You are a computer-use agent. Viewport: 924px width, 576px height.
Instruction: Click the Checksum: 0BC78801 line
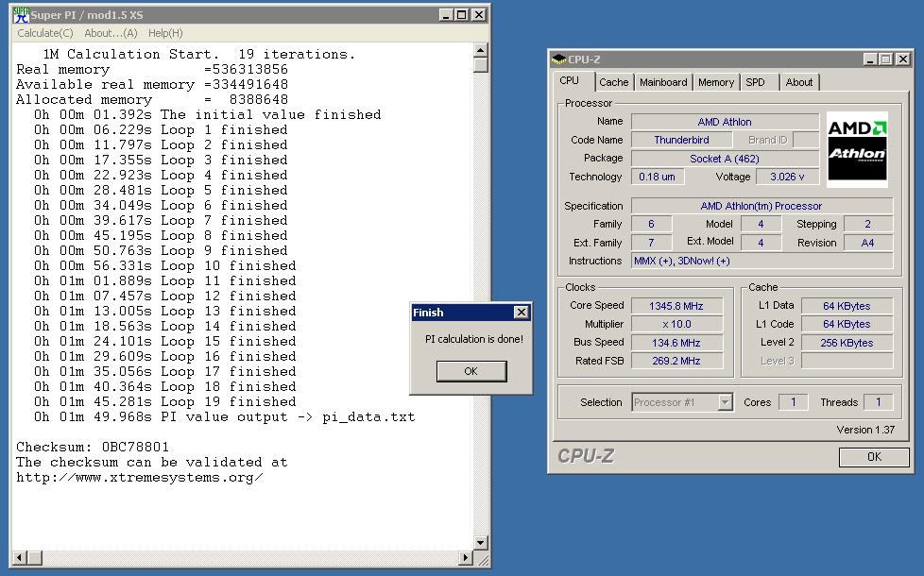(x=93, y=447)
